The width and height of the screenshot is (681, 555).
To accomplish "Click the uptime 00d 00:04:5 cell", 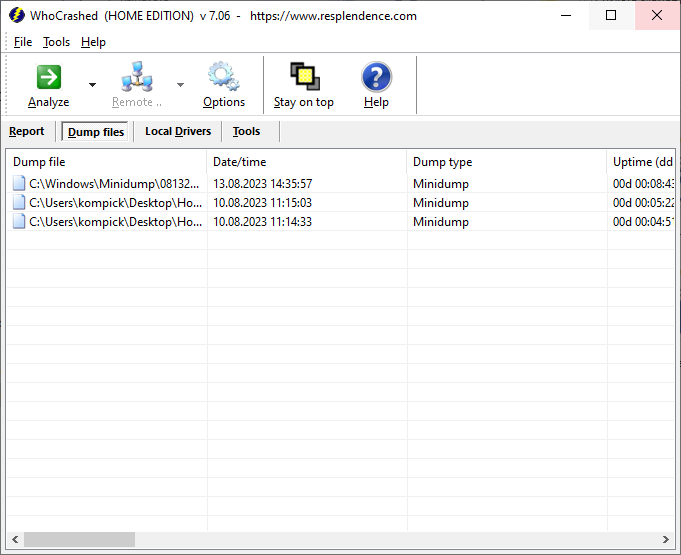I will 643,222.
